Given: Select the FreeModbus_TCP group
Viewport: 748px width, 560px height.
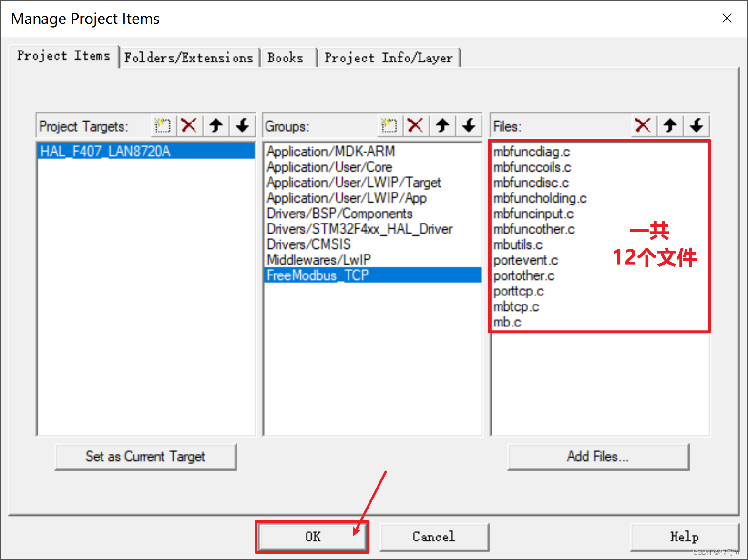Looking at the screenshot, I should point(372,275).
